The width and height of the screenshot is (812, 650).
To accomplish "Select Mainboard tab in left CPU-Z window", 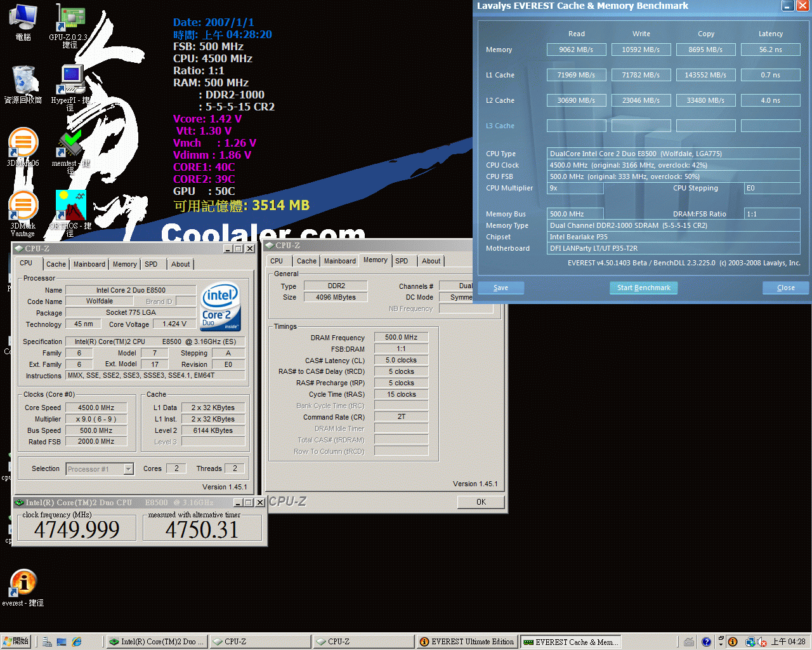I will coord(89,264).
